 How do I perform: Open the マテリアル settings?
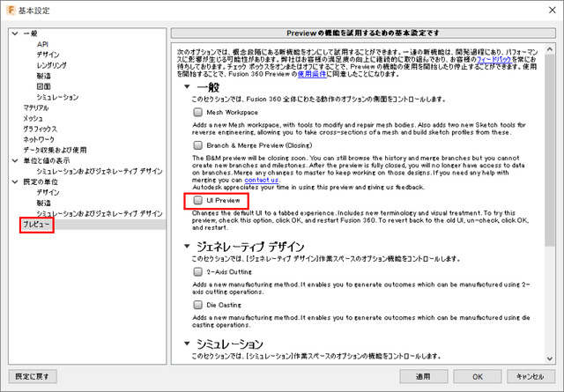point(35,107)
